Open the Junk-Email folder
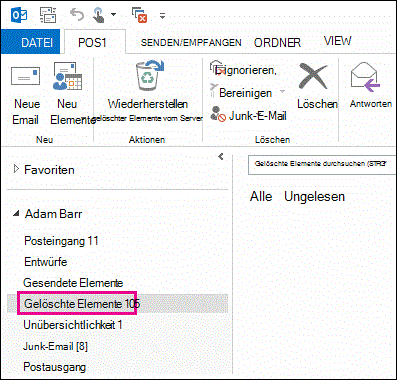The height and width of the screenshot is (380, 397). tap(55, 346)
